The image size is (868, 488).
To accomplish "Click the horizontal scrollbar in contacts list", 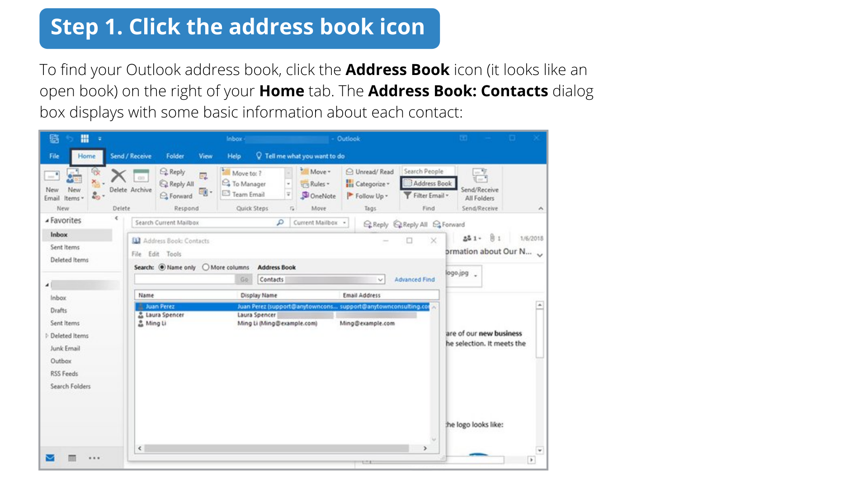I will [276, 448].
